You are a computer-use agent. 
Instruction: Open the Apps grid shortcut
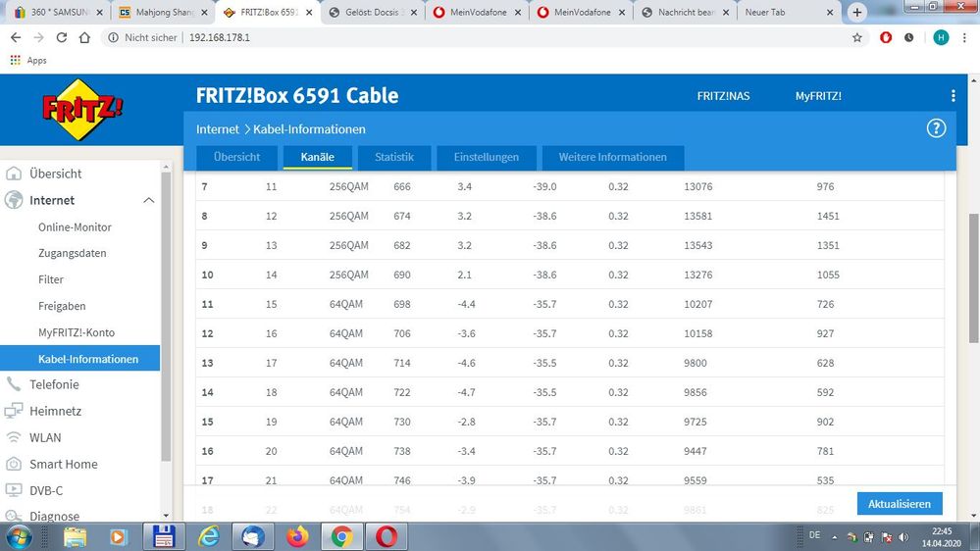28,61
